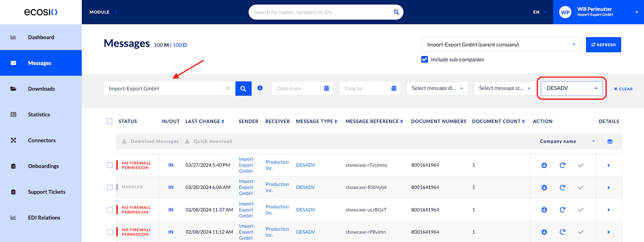Reprocess the HANDLED message using the refresh icon
Screen dimensions: 644x242
(x=562, y=187)
